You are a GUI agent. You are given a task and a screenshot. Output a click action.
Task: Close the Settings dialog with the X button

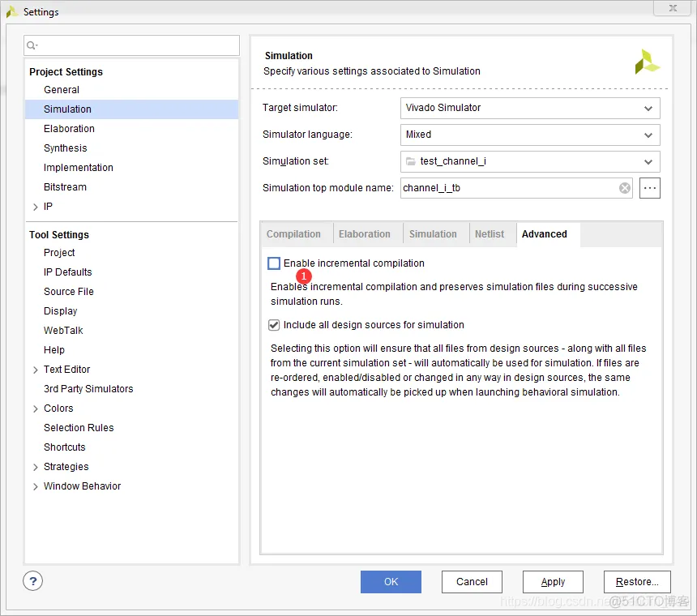[x=673, y=8]
